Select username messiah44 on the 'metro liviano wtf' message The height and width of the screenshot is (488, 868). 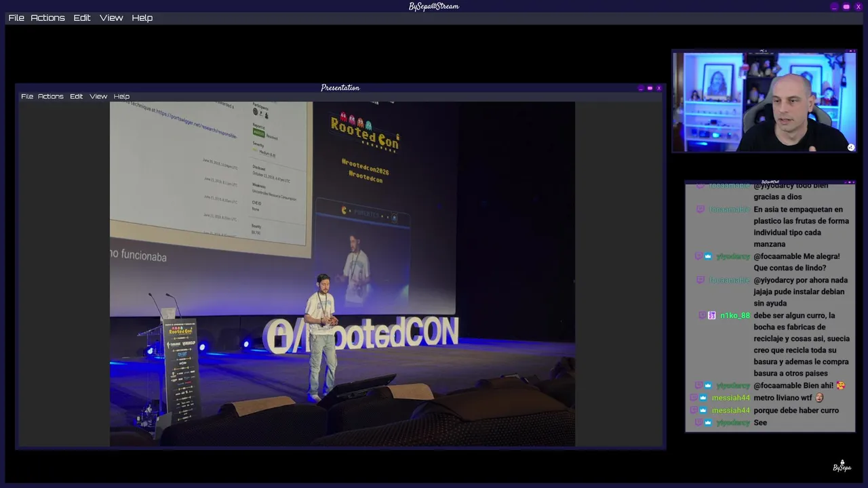[731, 398]
